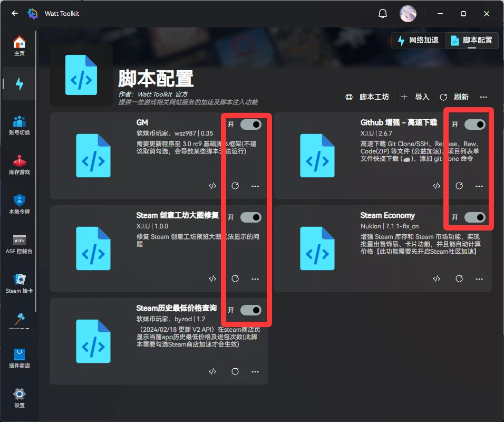Screen dimensions: 504x422
Task: Click the 软妹币玩家、wsz987 | 0.35 author line
Action: (x=175, y=133)
